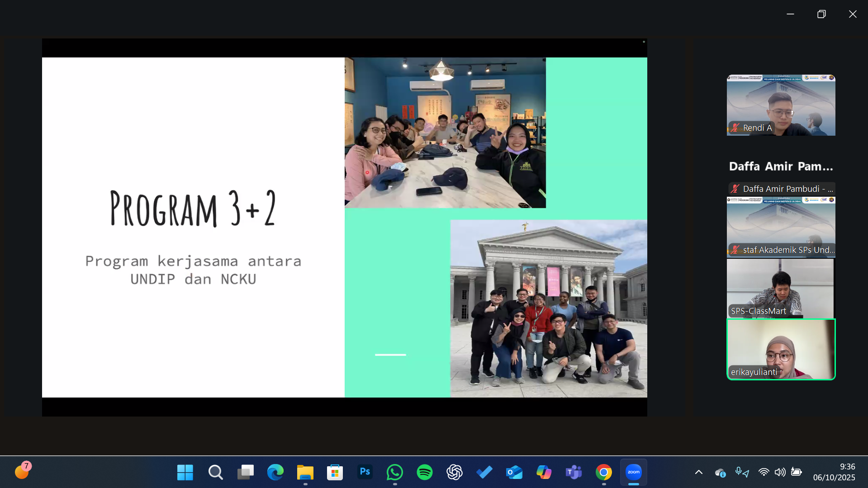868x488 pixels.
Task: Launch Google Chrome from the taskbar
Action: point(603,472)
